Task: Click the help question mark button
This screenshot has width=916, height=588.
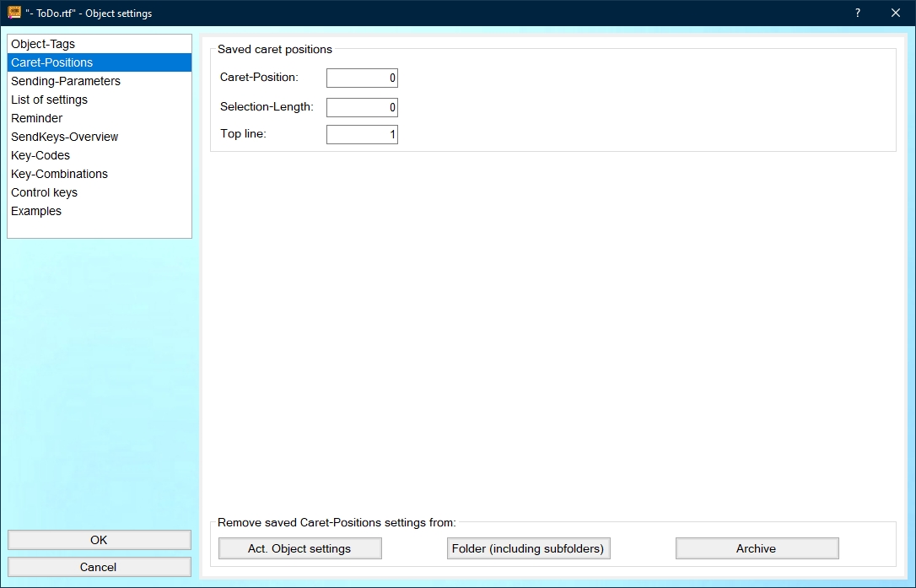Action: 857,13
